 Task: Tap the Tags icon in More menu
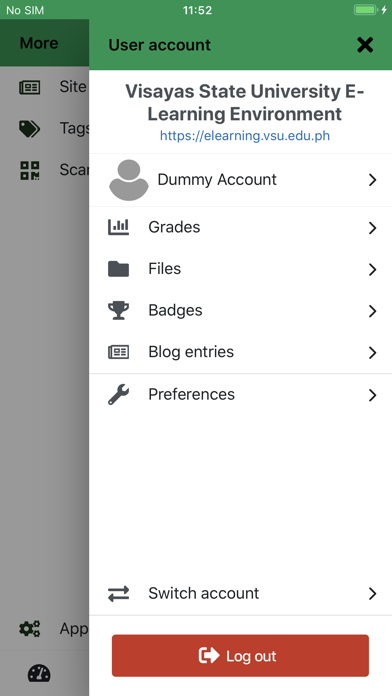point(30,129)
